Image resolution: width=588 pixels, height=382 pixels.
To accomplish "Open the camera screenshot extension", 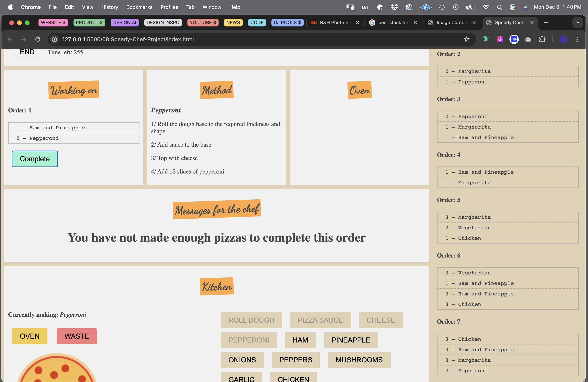I will pyautogui.click(x=528, y=39).
